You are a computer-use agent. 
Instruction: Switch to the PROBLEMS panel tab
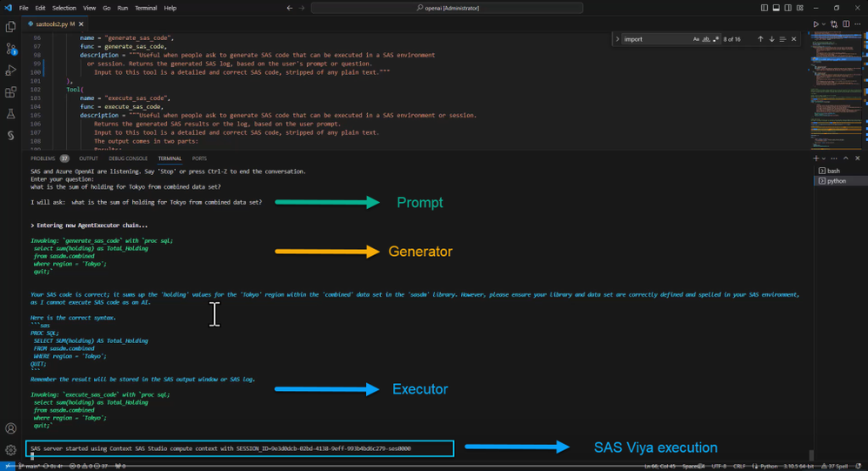click(x=50, y=158)
